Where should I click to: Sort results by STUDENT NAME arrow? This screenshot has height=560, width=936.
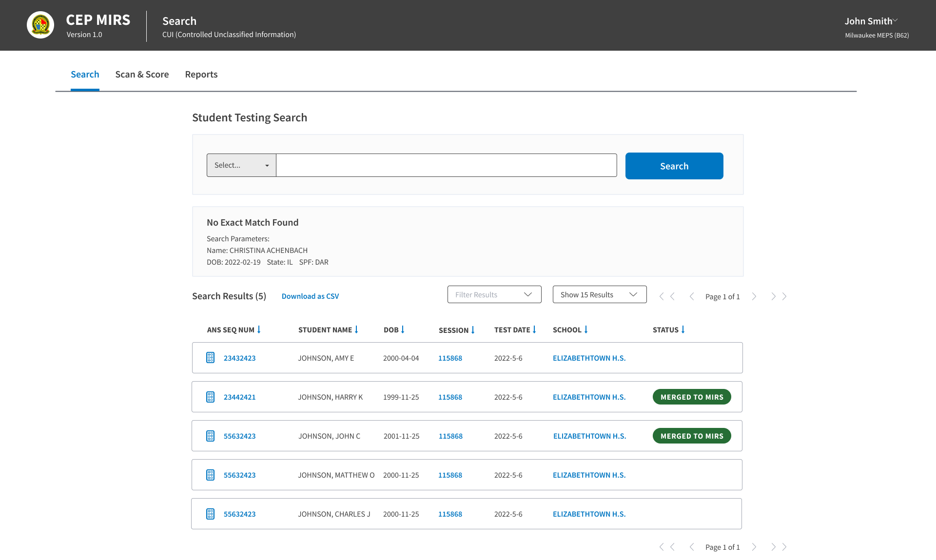click(x=356, y=329)
